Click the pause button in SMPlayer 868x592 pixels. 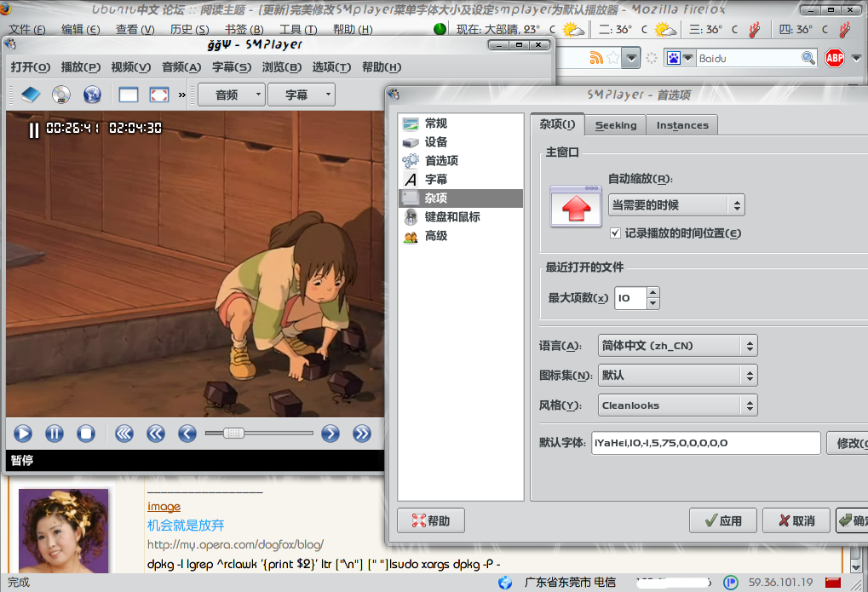[55, 434]
